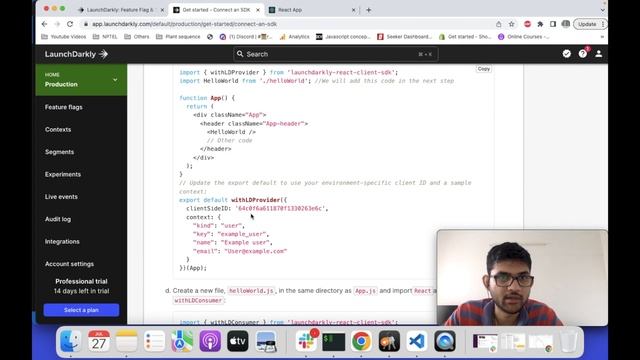The height and width of the screenshot is (360, 640).
Task: Open the Others bookmark folder
Action: (x=137, y=37)
